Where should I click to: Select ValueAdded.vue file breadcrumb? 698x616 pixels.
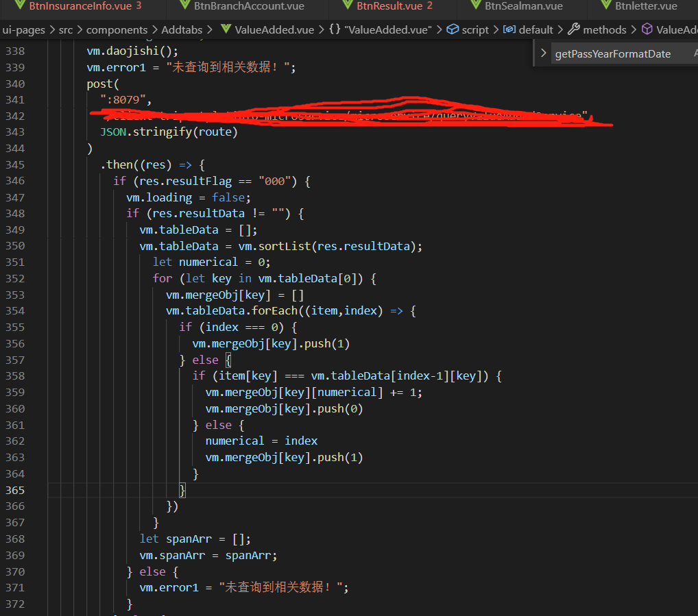274,29
